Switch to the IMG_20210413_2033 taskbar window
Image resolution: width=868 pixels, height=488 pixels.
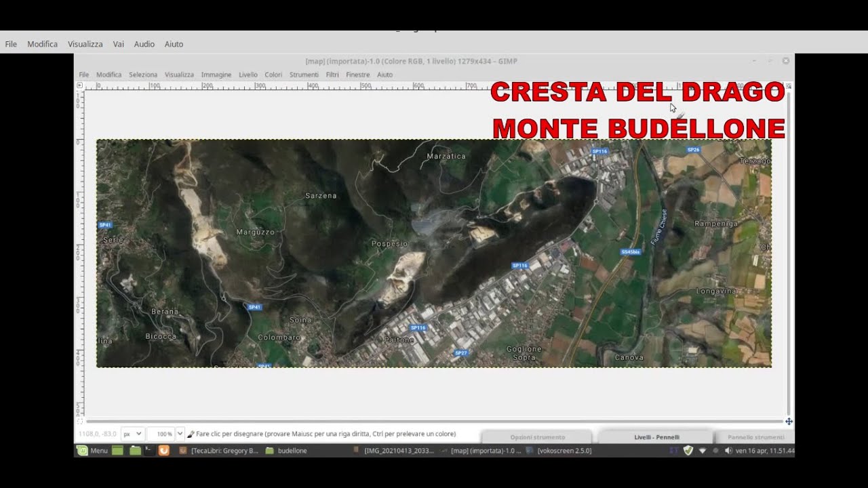[393, 450]
